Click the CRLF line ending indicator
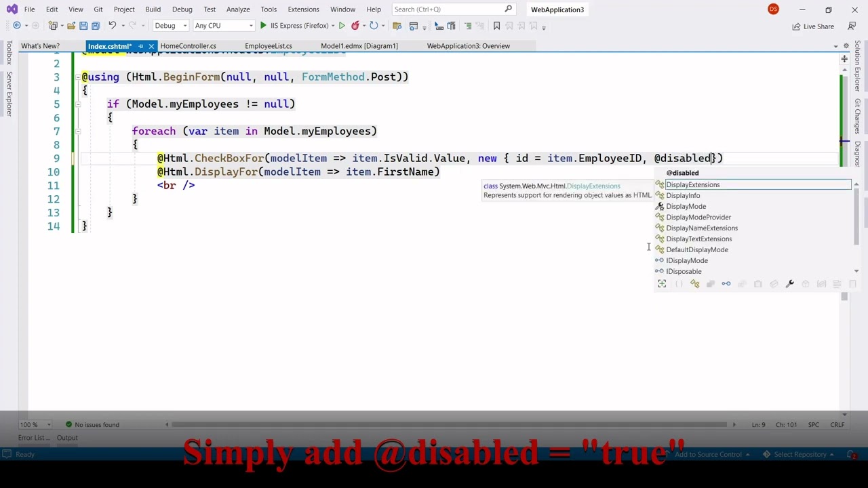The height and width of the screenshot is (488, 868). (x=837, y=425)
